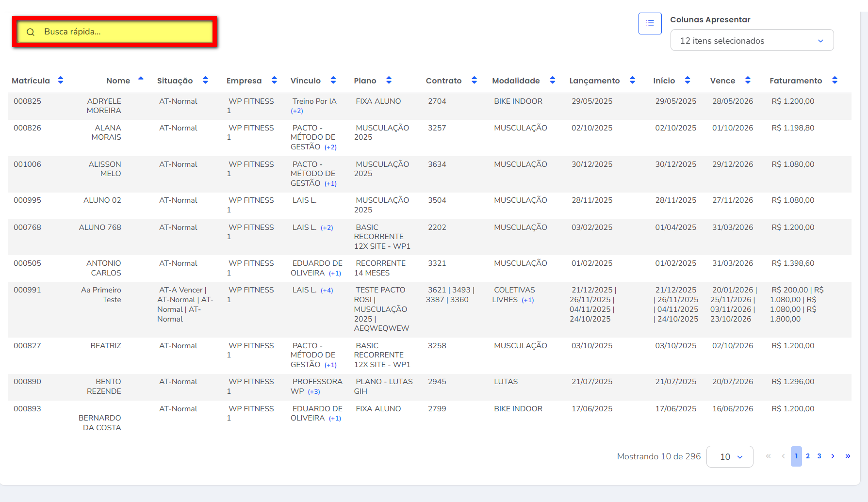Open the Colunas Apresentar dropdown
This screenshot has width=868, height=502.
pyautogui.click(x=752, y=41)
